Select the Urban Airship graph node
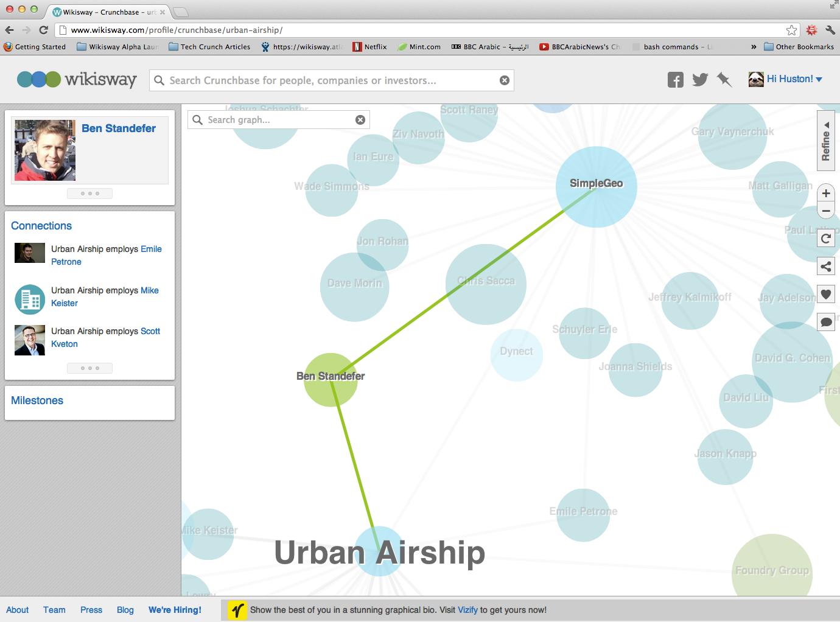The image size is (840, 622). click(x=379, y=551)
